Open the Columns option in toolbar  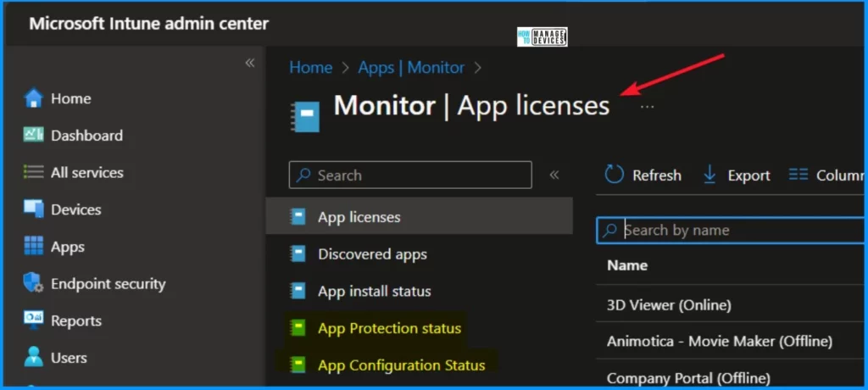click(826, 175)
